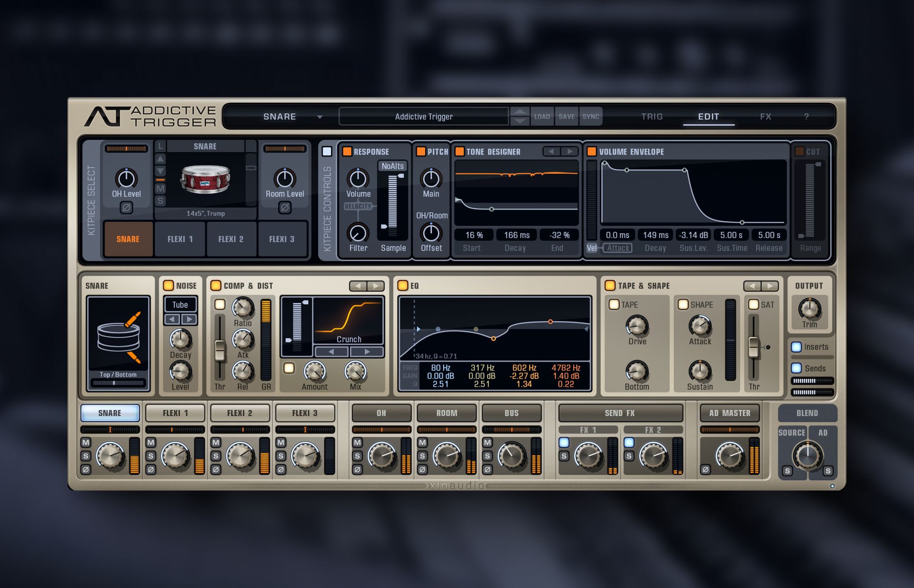Click the LOAD button
This screenshot has width=914, height=588.
coord(542,117)
